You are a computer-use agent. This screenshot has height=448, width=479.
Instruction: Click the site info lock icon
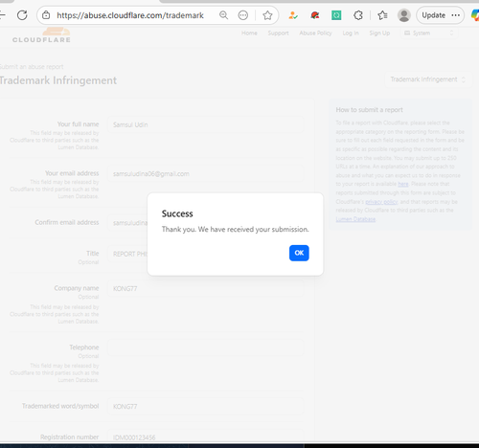click(46, 15)
